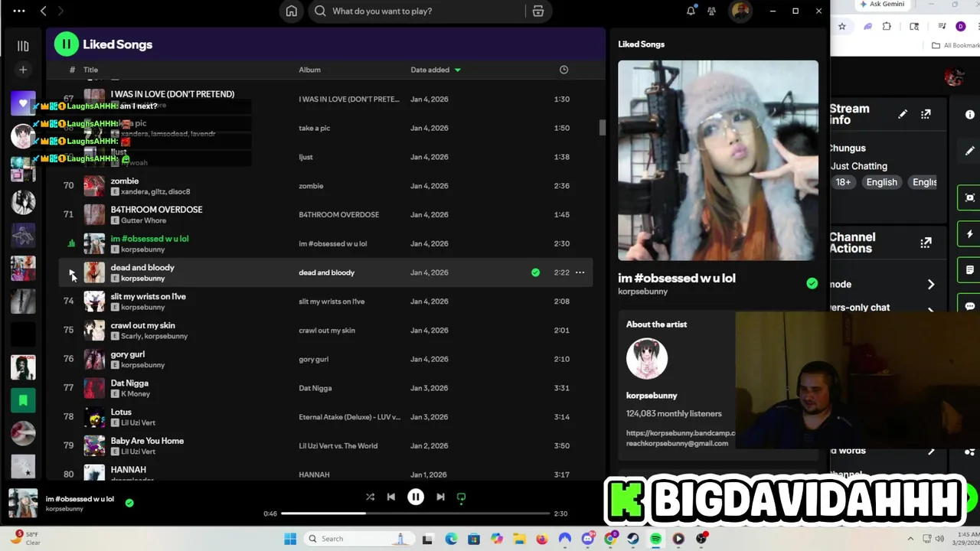Pop out the Stream info panel

pyautogui.click(x=926, y=114)
